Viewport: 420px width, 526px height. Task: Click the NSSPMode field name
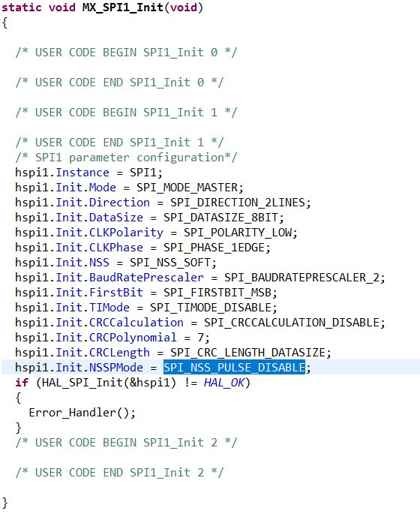coord(116,368)
